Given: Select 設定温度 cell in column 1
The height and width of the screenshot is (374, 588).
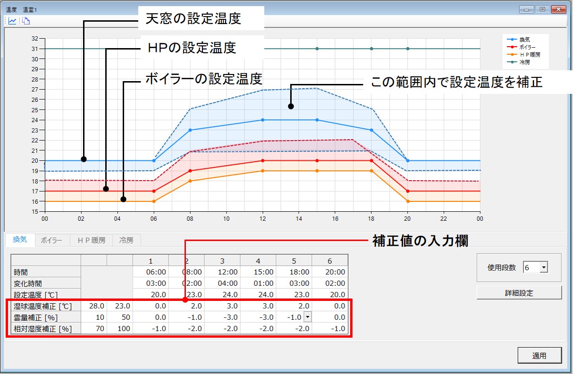Looking at the screenshot, I should coord(151,295).
